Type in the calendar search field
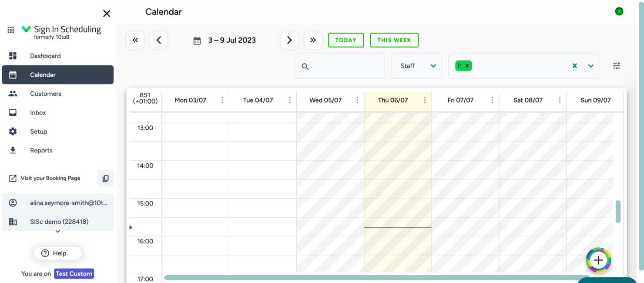The width and height of the screenshot is (644, 283). point(339,66)
